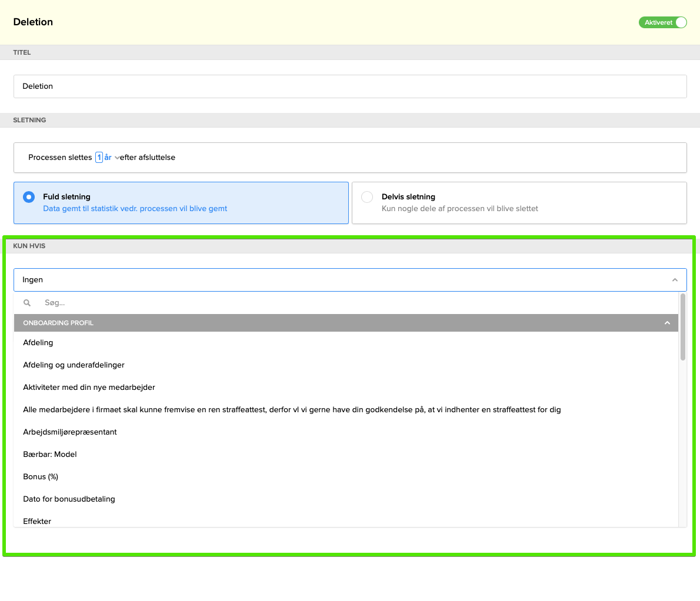
Task: Select the straffeattest consent option
Action: (x=292, y=410)
